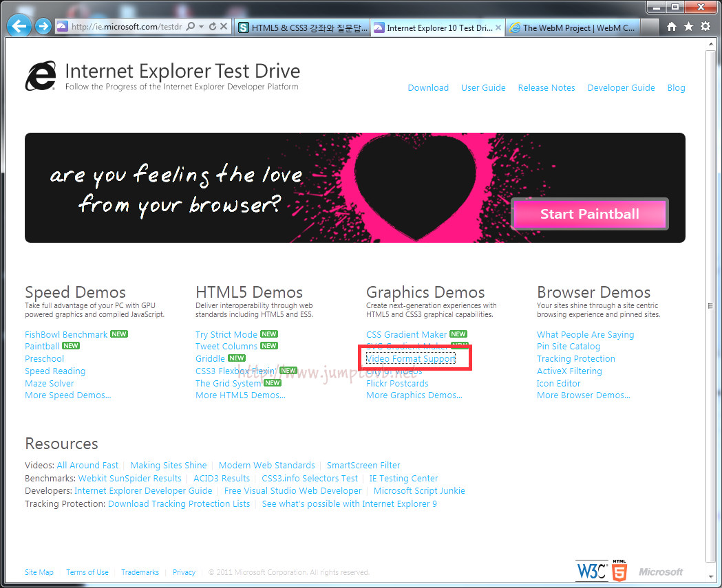The image size is (722, 588).
Task: Click the vertical scrollbar down arrow
Action: pos(710,576)
